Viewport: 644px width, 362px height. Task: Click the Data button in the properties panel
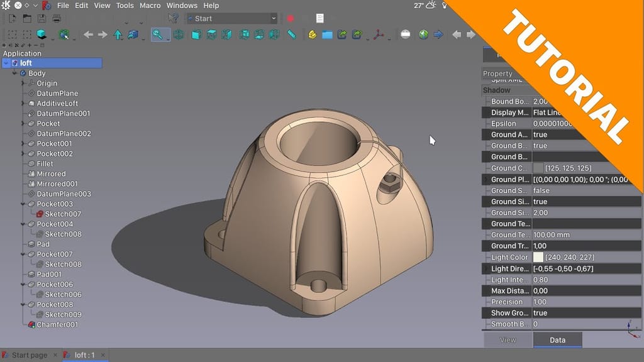[x=557, y=339]
